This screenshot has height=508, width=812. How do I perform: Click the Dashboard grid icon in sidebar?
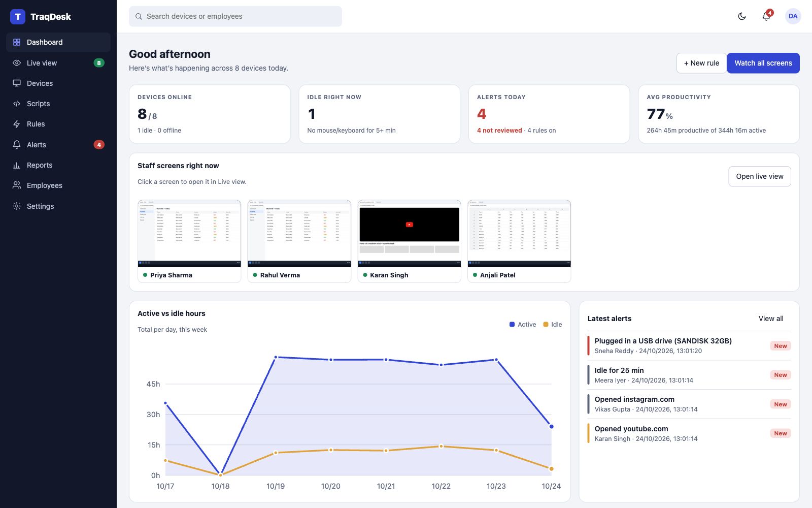[17, 42]
